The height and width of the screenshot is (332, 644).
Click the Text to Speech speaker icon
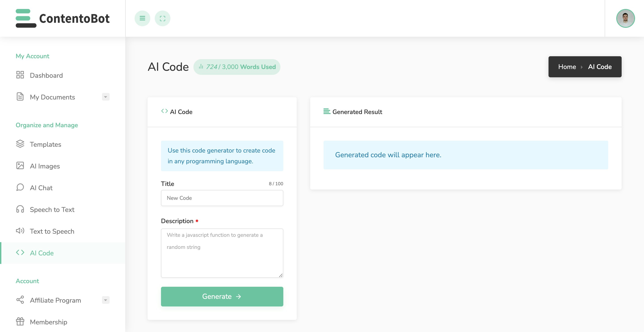(20, 231)
